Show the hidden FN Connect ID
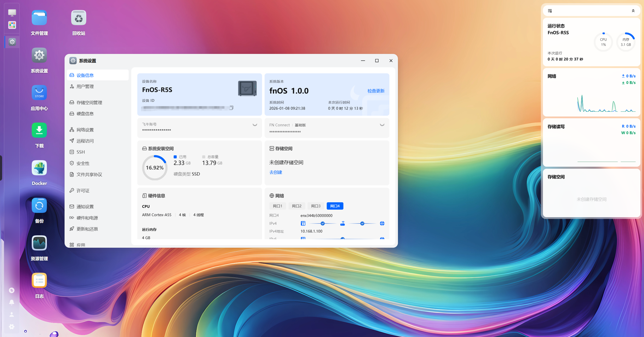 (x=382, y=125)
